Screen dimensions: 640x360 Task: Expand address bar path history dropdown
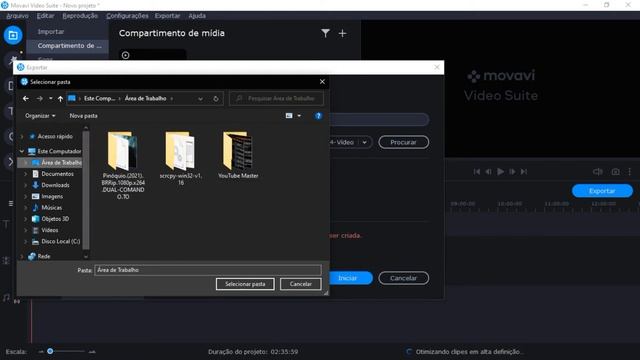click(x=200, y=98)
